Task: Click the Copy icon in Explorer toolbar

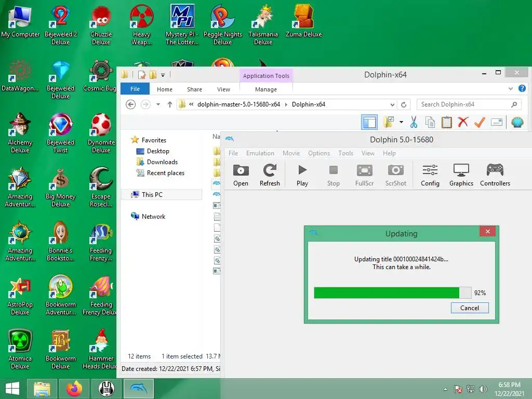Action: click(x=430, y=122)
